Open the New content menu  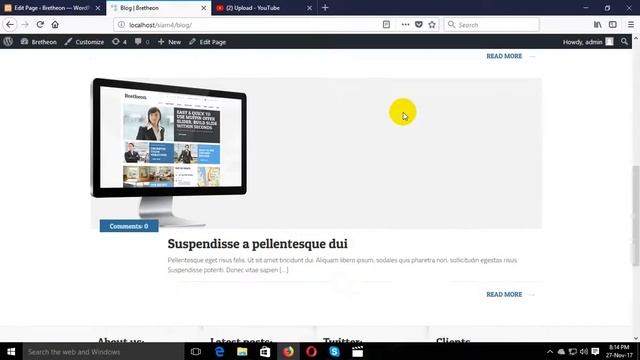[169, 42]
